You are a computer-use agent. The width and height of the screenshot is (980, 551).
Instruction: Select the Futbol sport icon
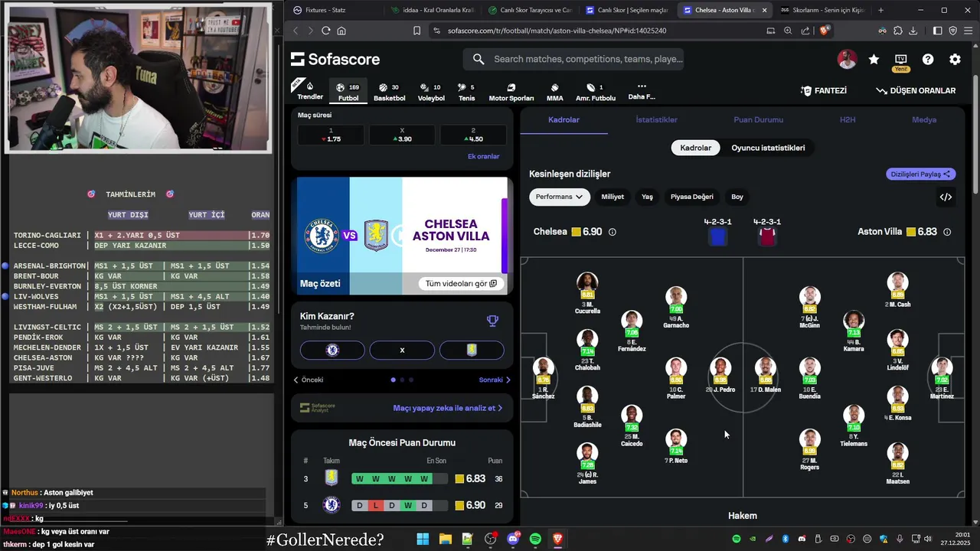pyautogui.click(x=348, y=92)
